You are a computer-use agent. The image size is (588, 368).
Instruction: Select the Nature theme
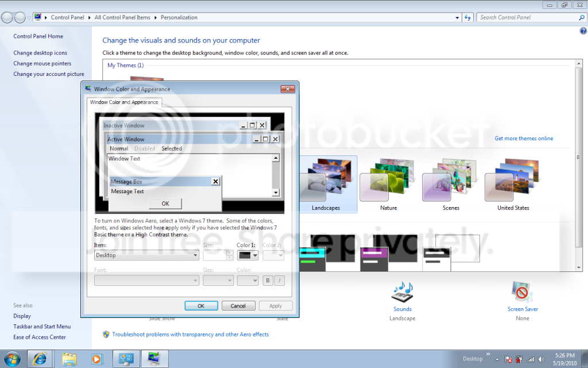coord(388,185)
